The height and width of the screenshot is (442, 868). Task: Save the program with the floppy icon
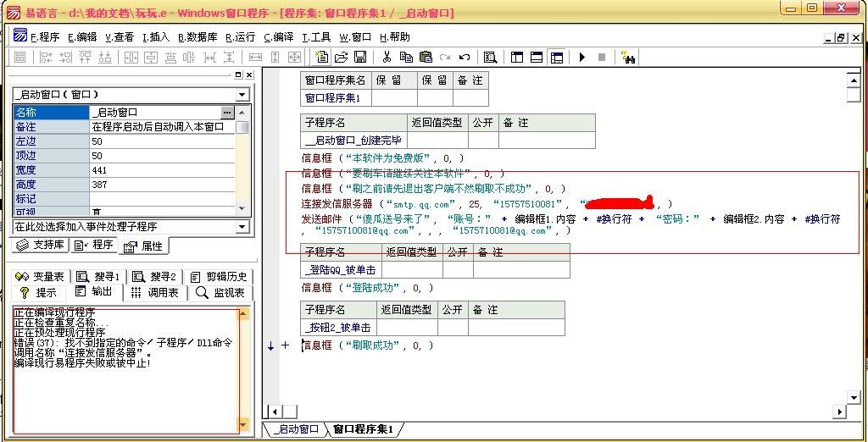coord(359,57)
